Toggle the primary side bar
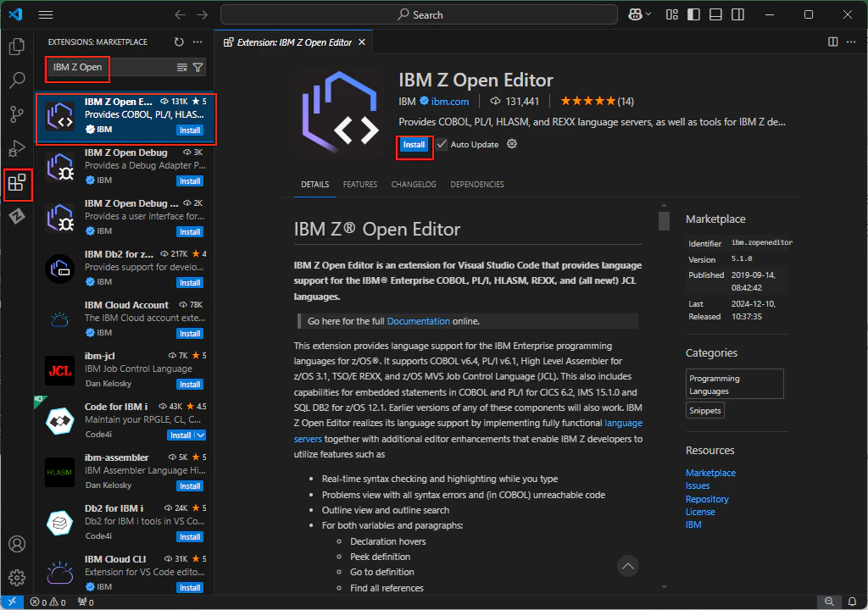Image resolution: width=868 pixels, height=610 pixels. coord(693,15)
